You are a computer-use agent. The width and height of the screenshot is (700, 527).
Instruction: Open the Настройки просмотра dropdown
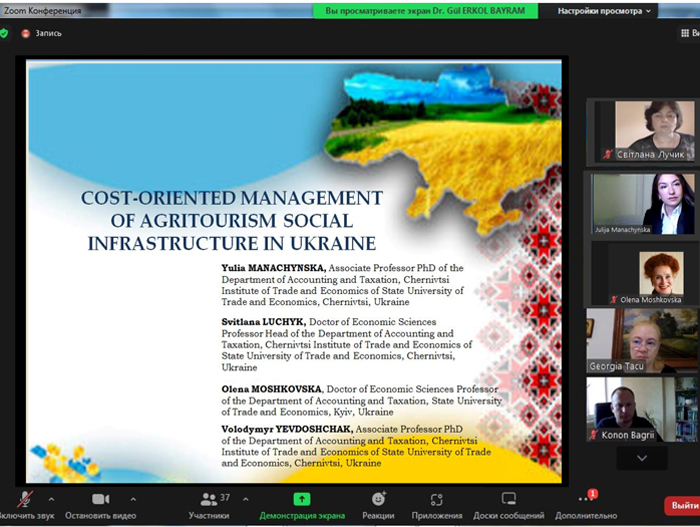coord(604,11)
